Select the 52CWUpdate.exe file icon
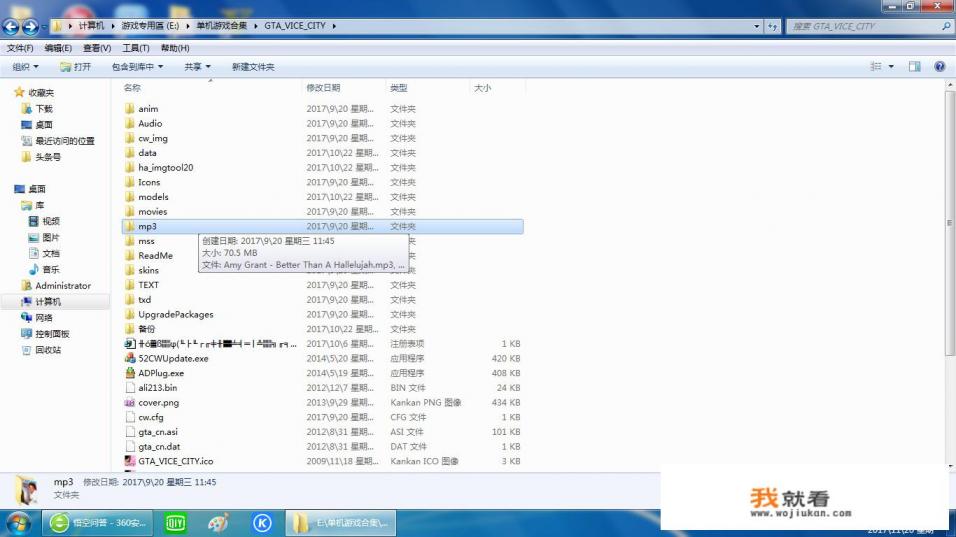The width and height of the screenshot is (956, 537). click(x=130, y=358)
